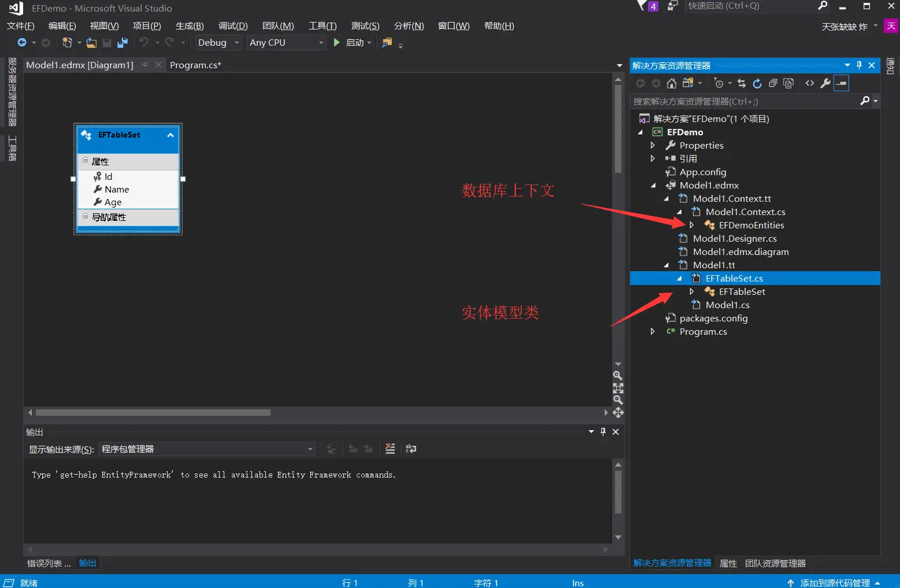Screen dimensions: 900x588
Task: Toggle auto-hide pin on Output panel
Action: point(603,432)
